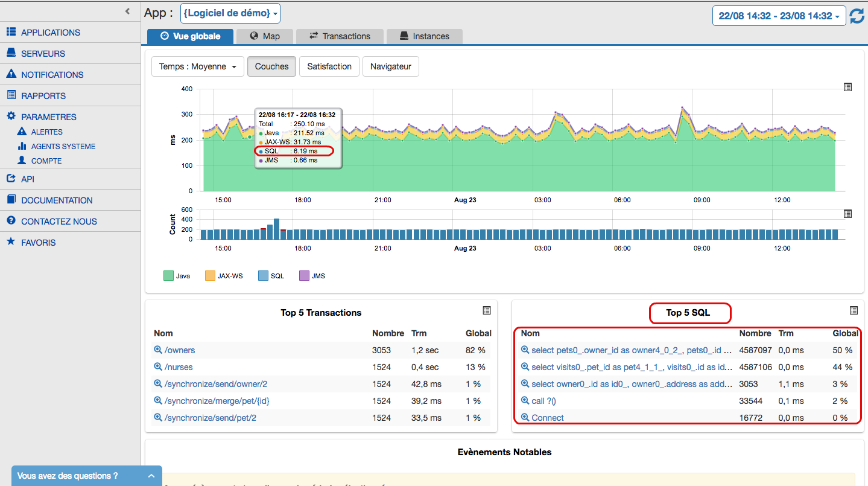Click magnifier icon beside Connect query
The image size is (868, 486).
525,418
